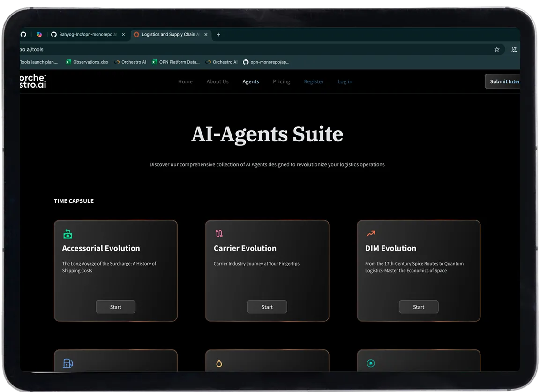
Task: Click the GitHub icon in the browser toolbar
Action: [23, 34]
